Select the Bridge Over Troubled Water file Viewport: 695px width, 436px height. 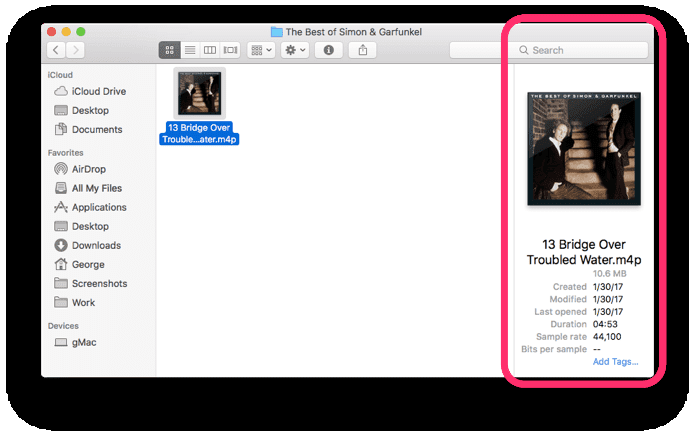pos(199,106)
